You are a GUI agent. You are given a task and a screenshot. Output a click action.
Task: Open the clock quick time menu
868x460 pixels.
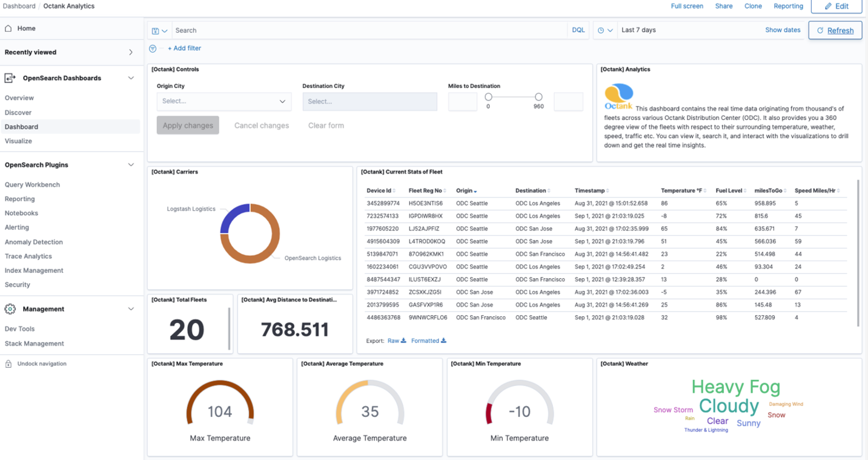coord(605,30)
